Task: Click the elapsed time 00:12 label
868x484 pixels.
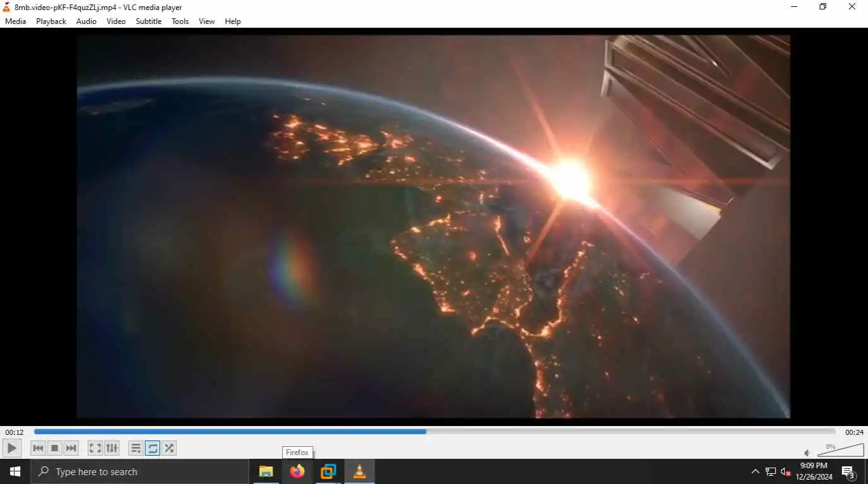Action: tap(15, 432)
